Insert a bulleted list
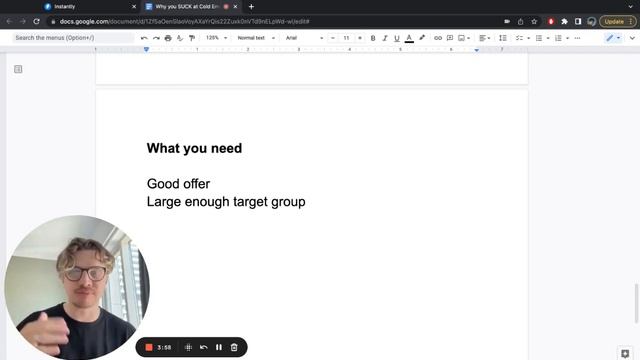 coord(539,38)
